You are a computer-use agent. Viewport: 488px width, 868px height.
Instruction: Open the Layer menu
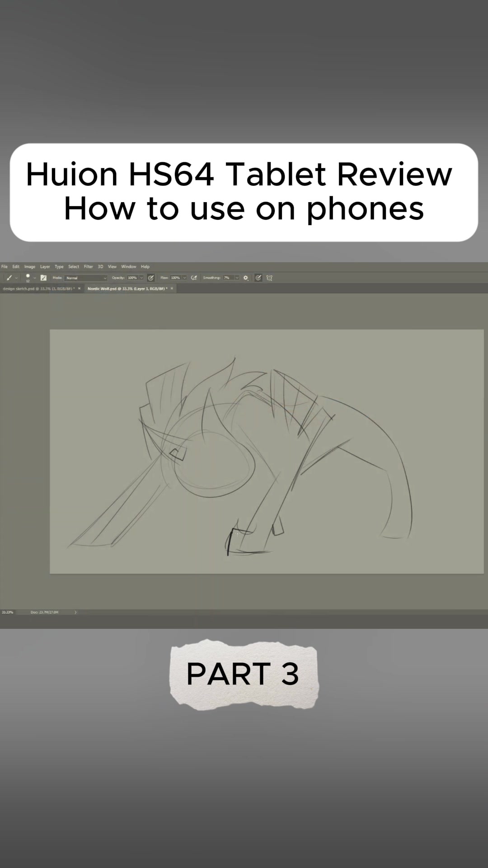coord(45,267)
